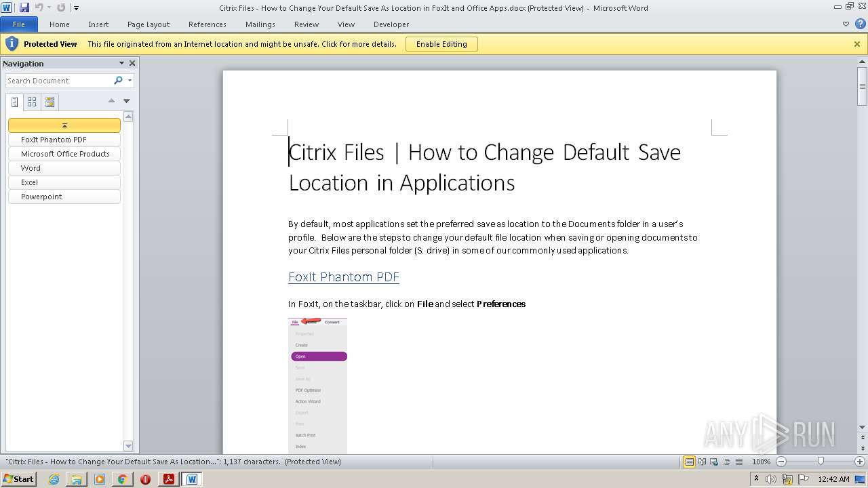This screenshot has height=488, width=868.
Task: Select the Browse pages tab icon
Action: coord(32,102)
